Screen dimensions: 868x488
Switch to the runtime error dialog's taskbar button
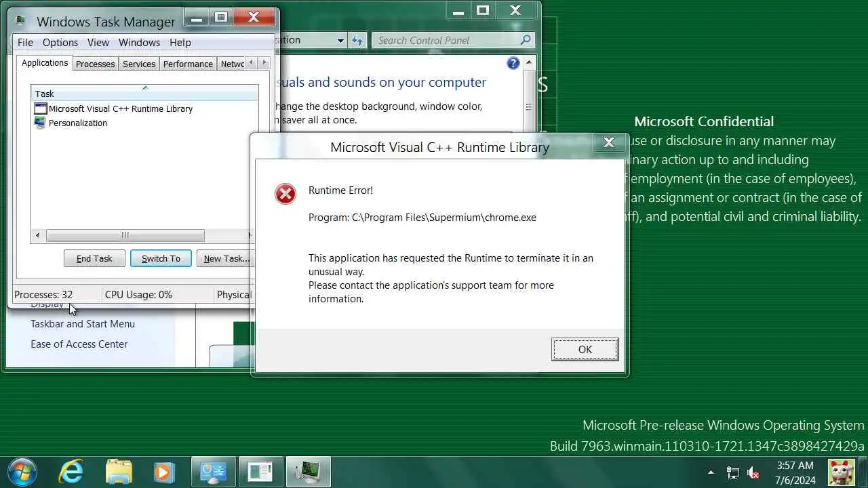[x=261, y=472]
